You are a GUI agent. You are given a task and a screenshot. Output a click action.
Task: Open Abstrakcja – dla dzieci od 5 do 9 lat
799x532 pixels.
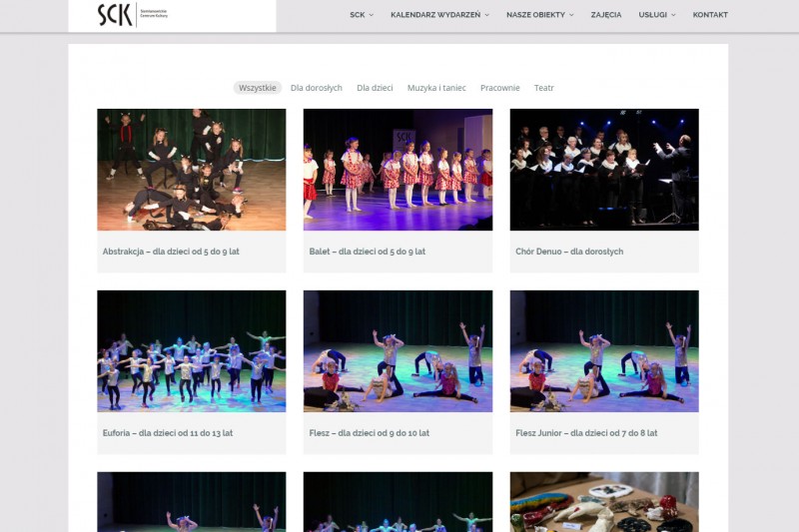coord(171,252)
